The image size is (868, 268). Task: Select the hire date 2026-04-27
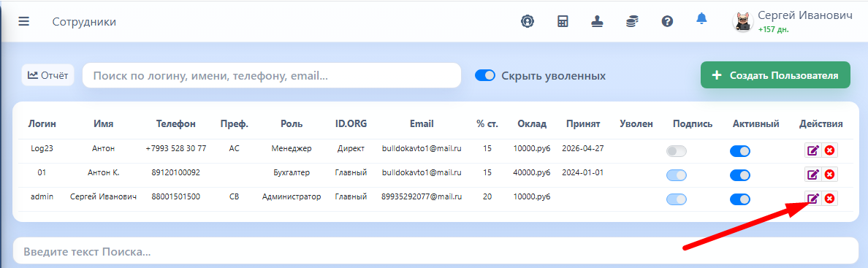tap(583, 148)
